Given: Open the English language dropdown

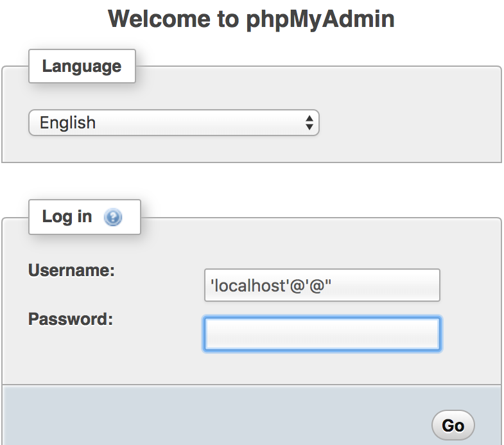Looking at the screenshot, I should pos(174,123).
